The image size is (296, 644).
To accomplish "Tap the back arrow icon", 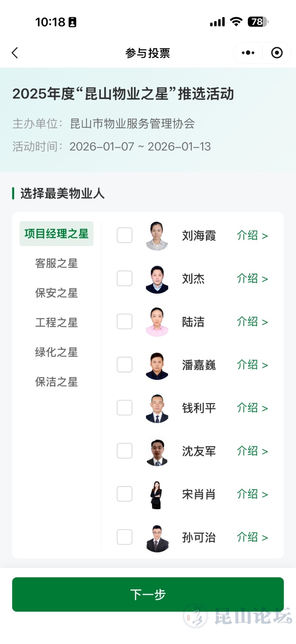I will click(15, 53).
